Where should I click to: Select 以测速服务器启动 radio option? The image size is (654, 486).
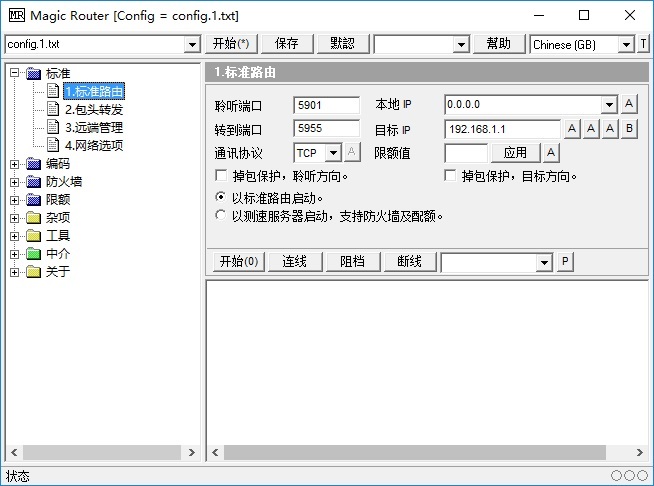[x=221, y=215]
